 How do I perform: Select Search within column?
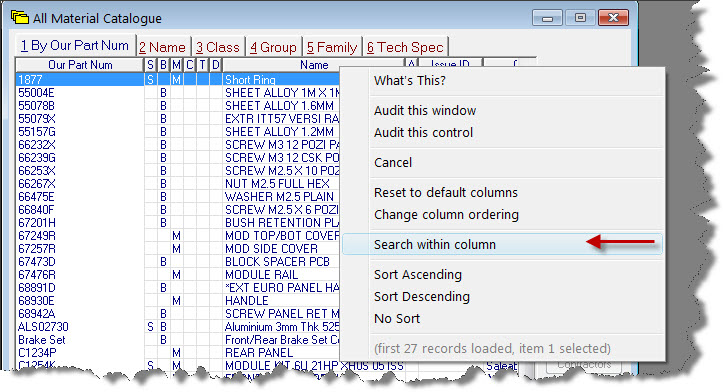coord(503,244)
